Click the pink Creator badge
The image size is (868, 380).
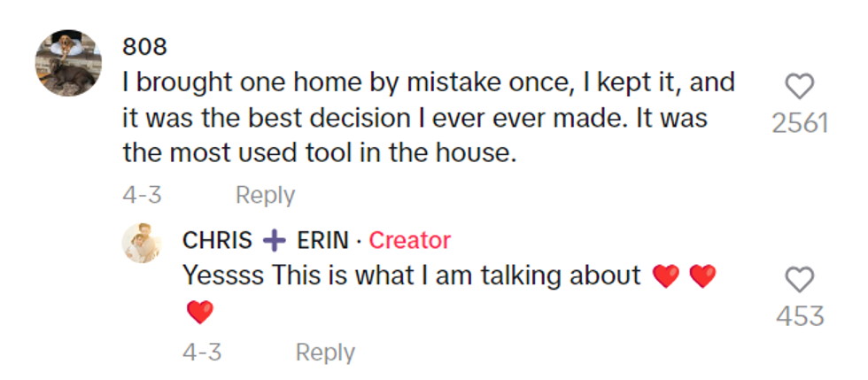[x=409, y=240]
